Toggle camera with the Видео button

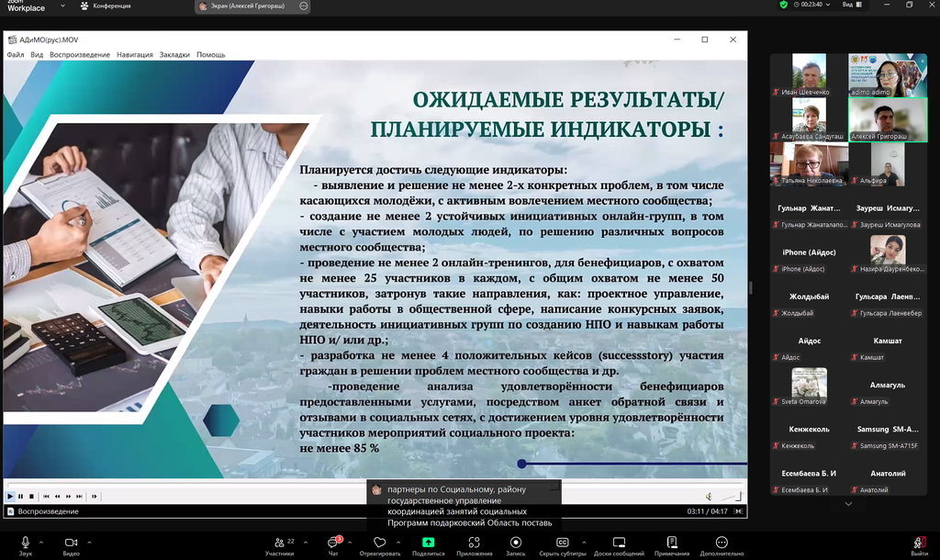click(x=71, y=544)
